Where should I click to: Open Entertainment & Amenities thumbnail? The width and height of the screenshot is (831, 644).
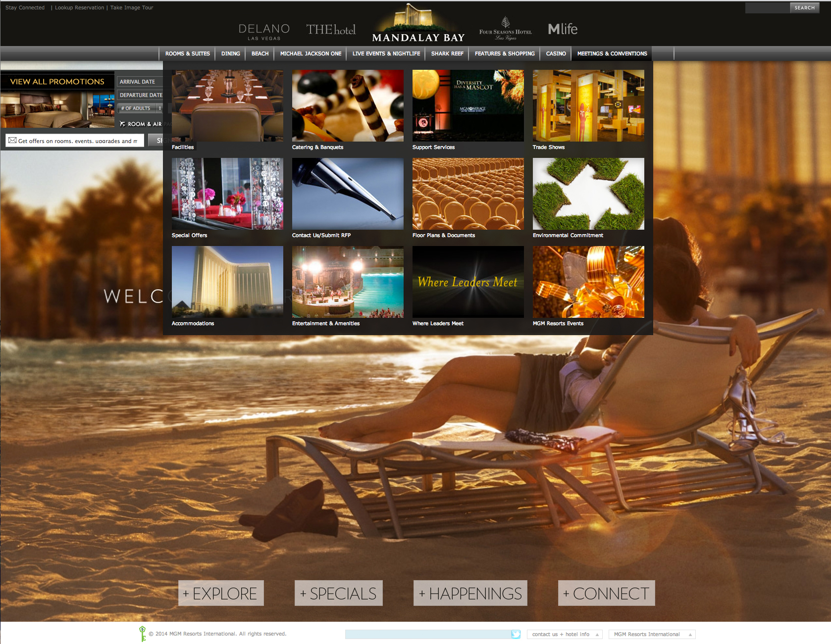tap(348, 282)
